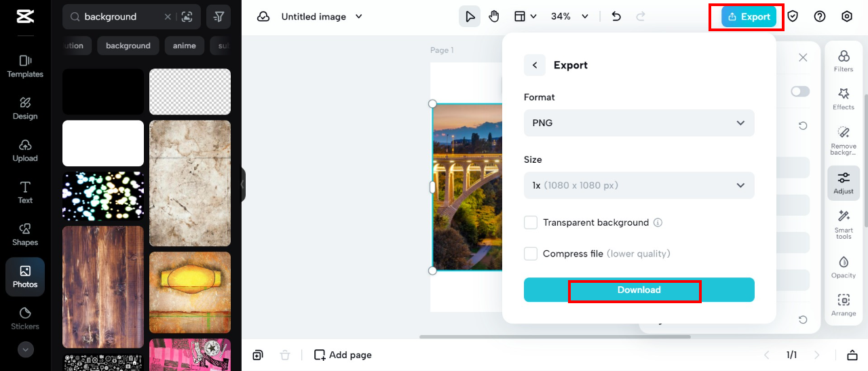Open the Remove background tool

click(844, 140)
